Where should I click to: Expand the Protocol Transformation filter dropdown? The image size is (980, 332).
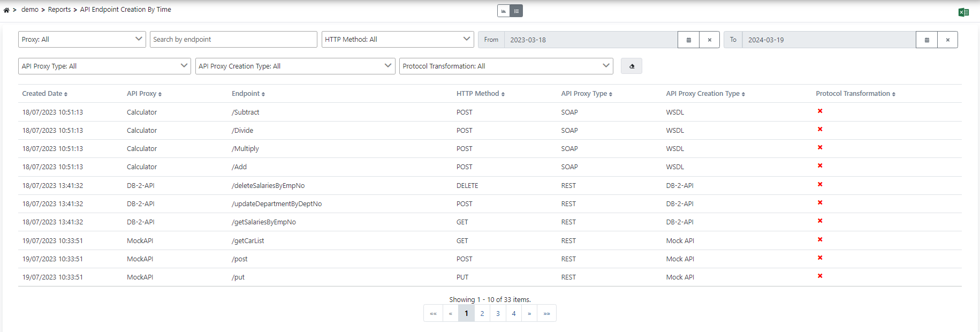click(x=506, y=66)
